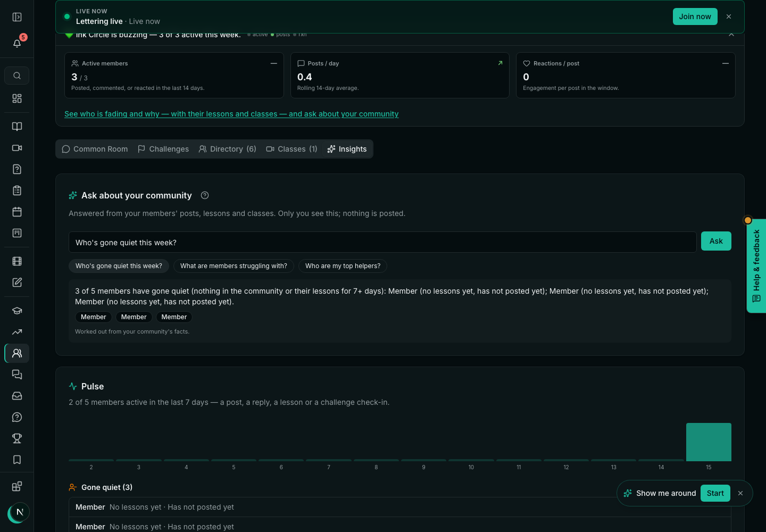The height and width of the screenshot is (532, 766).
Task: Open the graduation cap icon in sidebar
Action: point(17,311)
